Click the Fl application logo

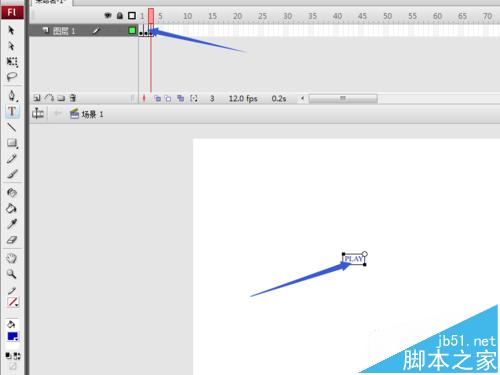(x=12, y=12)
